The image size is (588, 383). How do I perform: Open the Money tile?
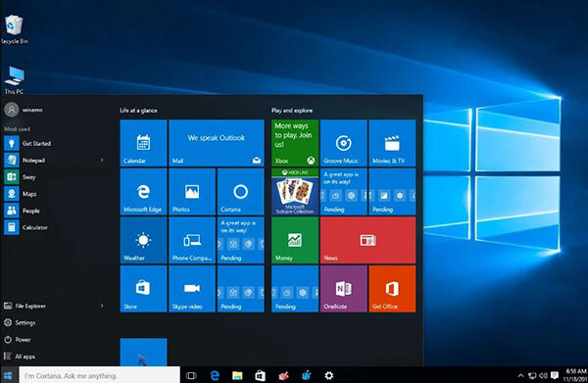click(x=295, y=240)
